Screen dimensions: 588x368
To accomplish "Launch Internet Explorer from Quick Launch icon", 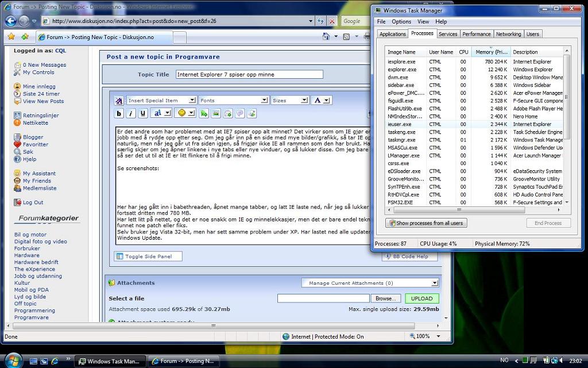I will [x=55, y=361].
